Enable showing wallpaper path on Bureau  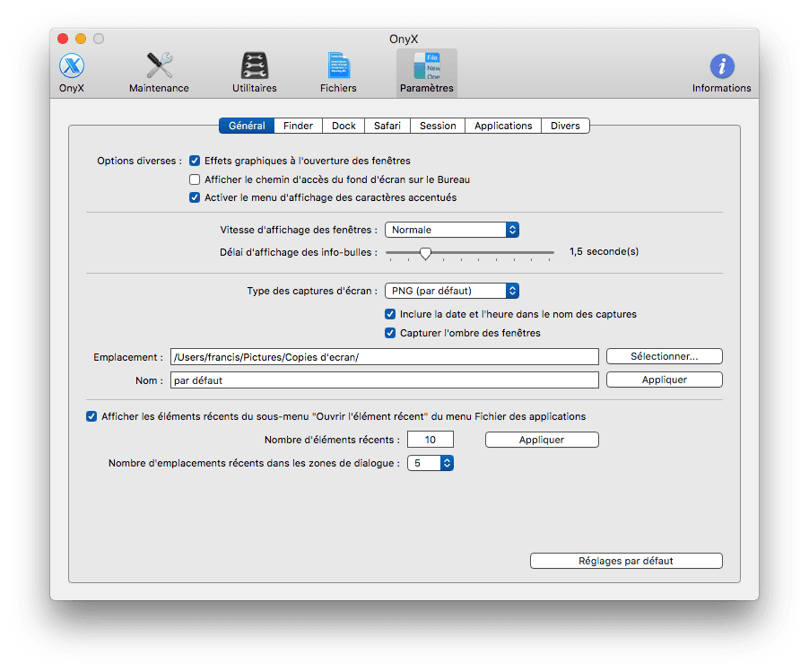pyautogui.click(x=195, y=179)
